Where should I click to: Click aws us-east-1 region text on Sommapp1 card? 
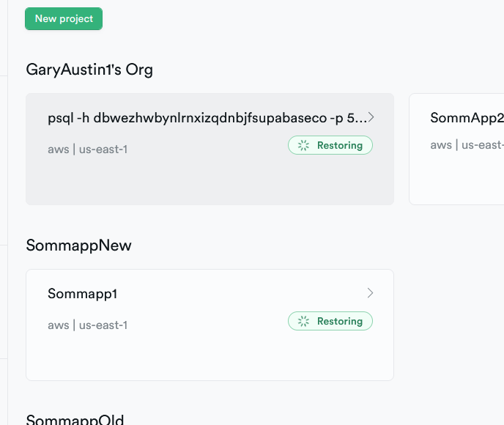pyautogui.click(x=88, y=325)
